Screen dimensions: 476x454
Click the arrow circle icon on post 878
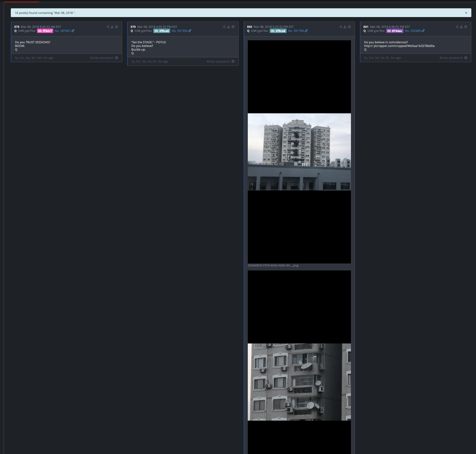tap(117, 27)
